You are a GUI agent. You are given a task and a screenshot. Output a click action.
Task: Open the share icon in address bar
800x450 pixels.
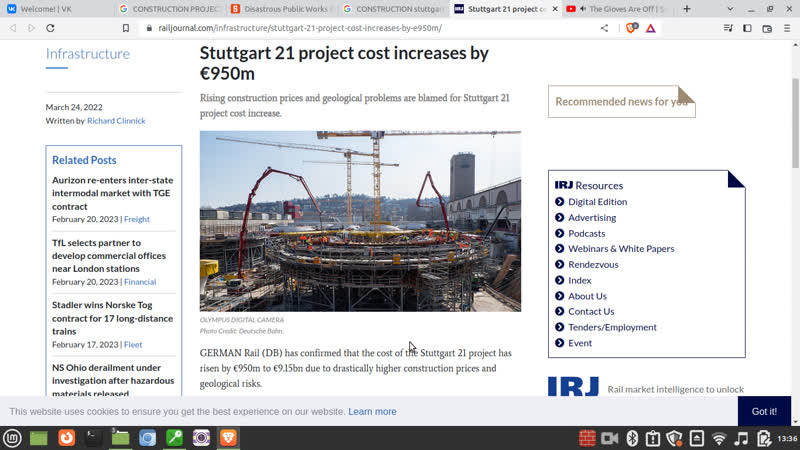[604, 29]
